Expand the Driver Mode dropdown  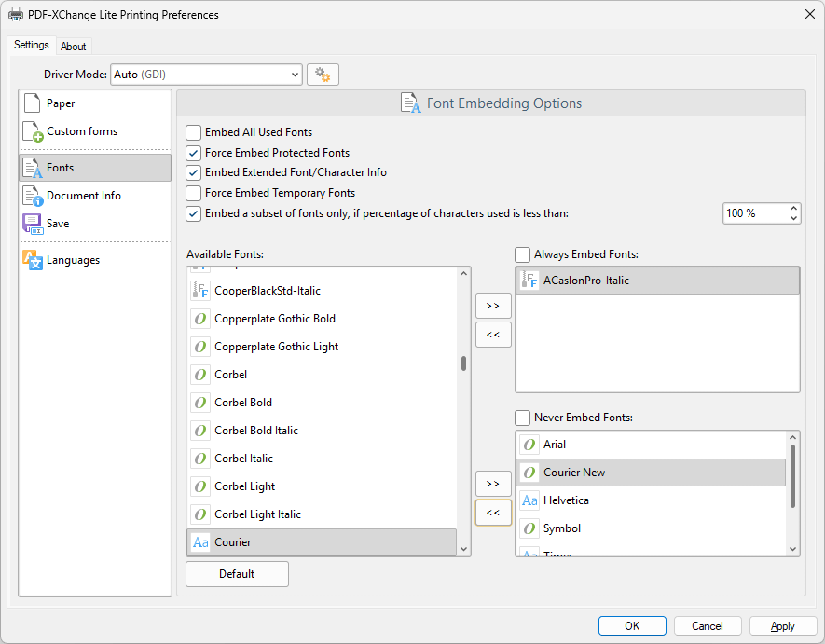tap(295, 75)
